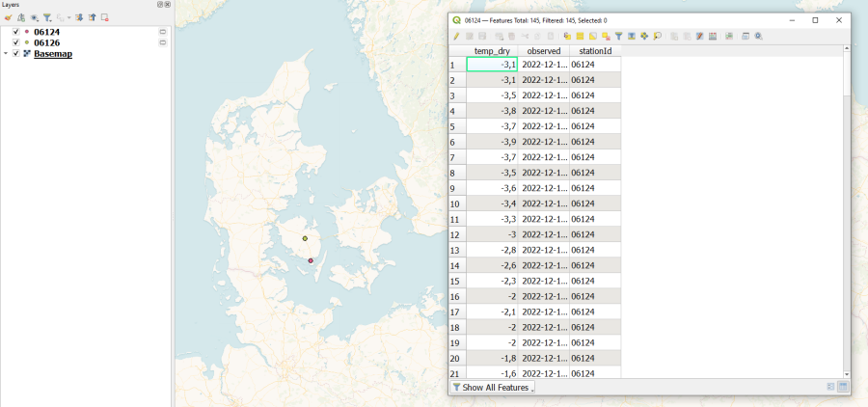Open Manage Map Themes eye dropdown
The image size is (868, 407).
tap(35, 17)
